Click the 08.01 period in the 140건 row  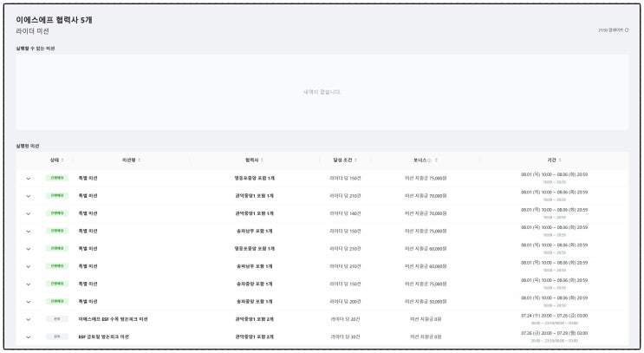coord(554,210)
